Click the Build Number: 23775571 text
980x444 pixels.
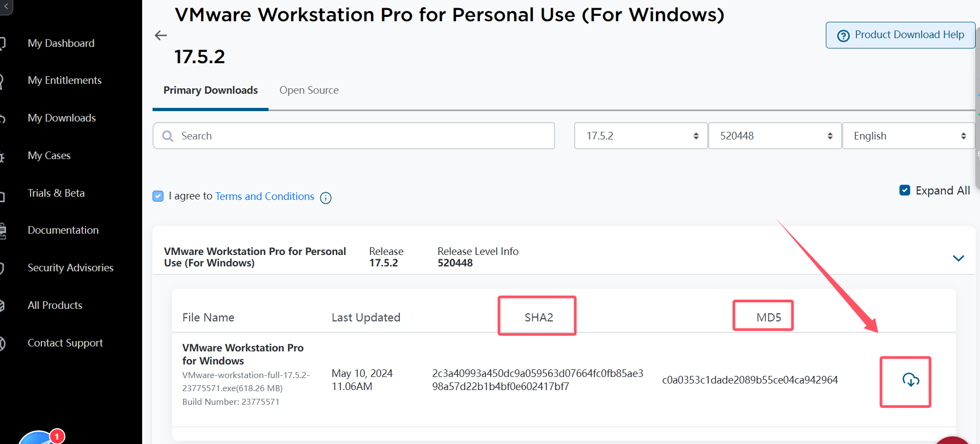pyautogui.click(x=231, y=402)
